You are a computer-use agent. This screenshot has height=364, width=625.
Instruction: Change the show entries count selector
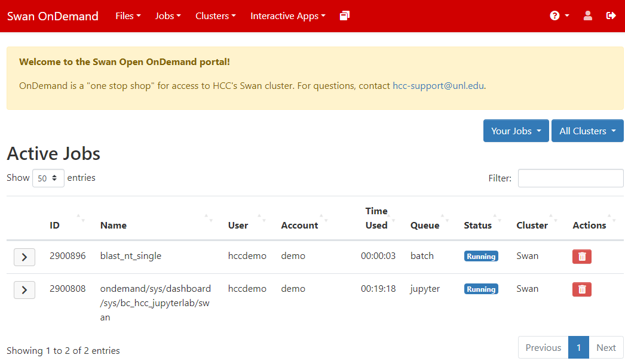(x=48, y=178)
